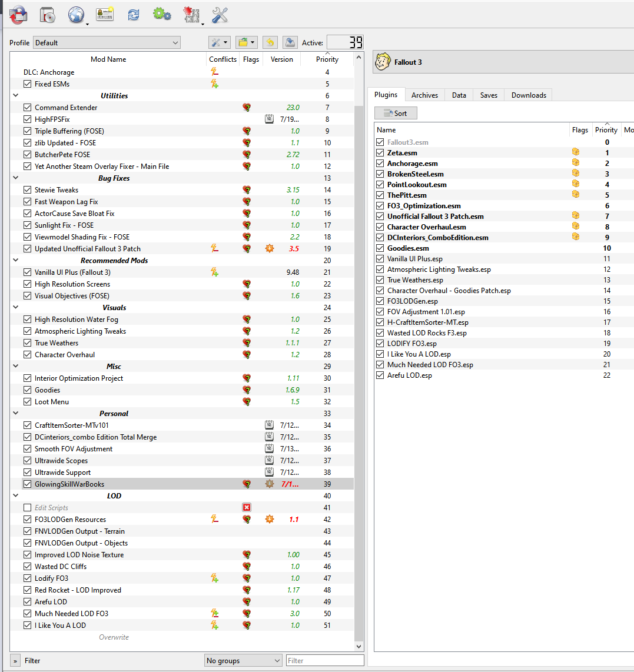Toggle the Ultrawide Support mod checkbox
634x672 pixels.
(x=28, y=473)
